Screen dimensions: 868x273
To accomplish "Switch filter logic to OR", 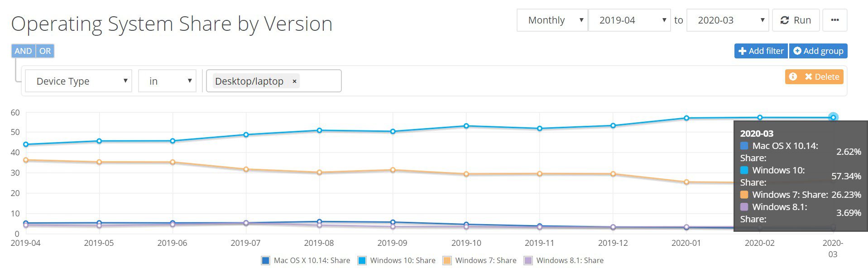I will (44, 51).
